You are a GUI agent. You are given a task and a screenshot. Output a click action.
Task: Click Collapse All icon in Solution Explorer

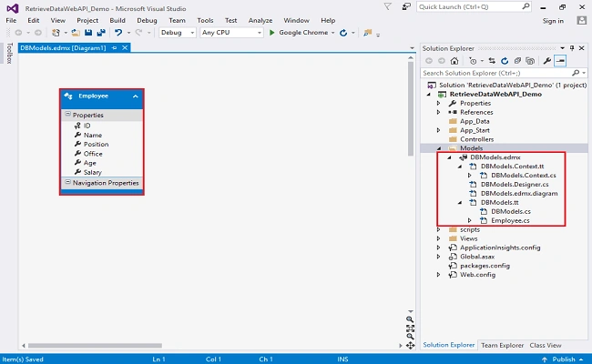click(517, 61)
